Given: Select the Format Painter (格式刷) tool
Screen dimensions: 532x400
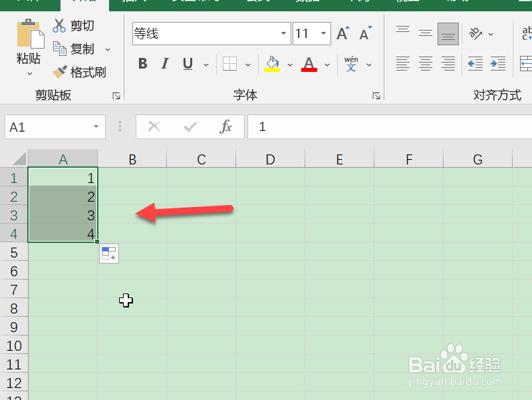Looking at the screenshot, I should (x=79, y=72).
